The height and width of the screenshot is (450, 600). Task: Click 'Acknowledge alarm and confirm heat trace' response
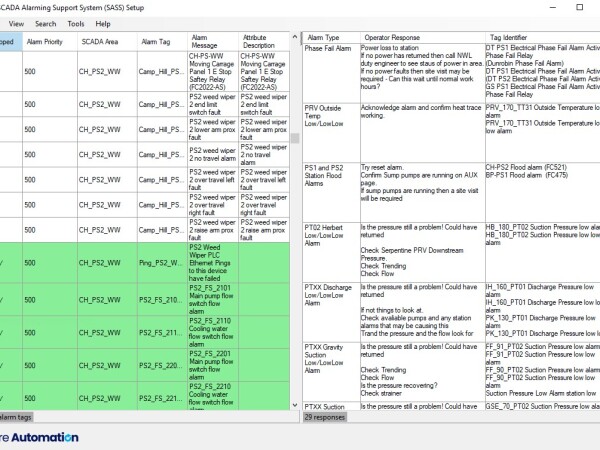click(422, 133)
